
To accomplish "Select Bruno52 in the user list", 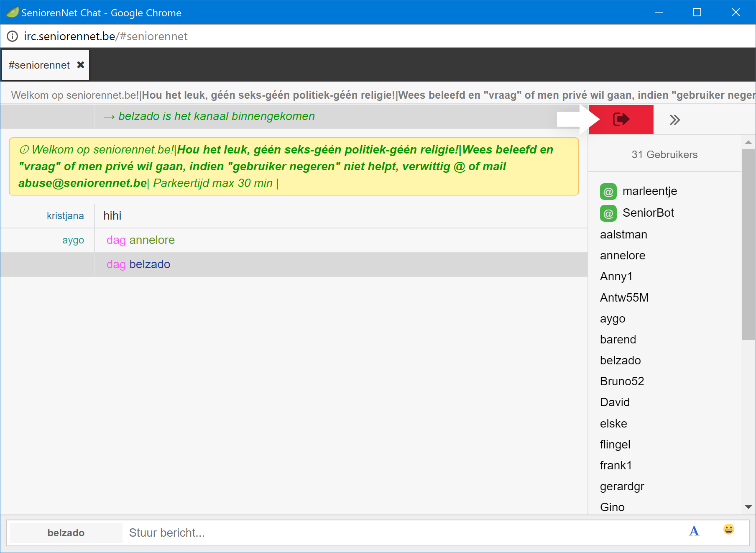I will (x=622, y=381).
